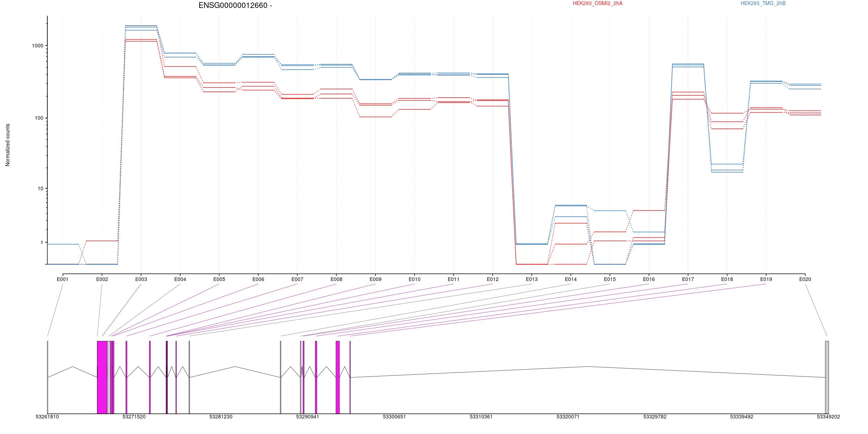
Task: Click the 1000 y-axis tick label
Action: point(38,46)
